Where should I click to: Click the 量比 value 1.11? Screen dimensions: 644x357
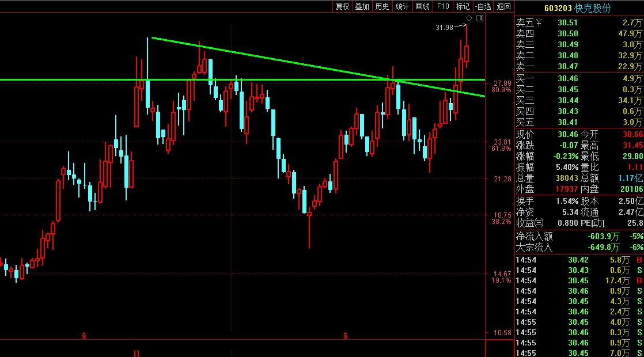point(635,167)
